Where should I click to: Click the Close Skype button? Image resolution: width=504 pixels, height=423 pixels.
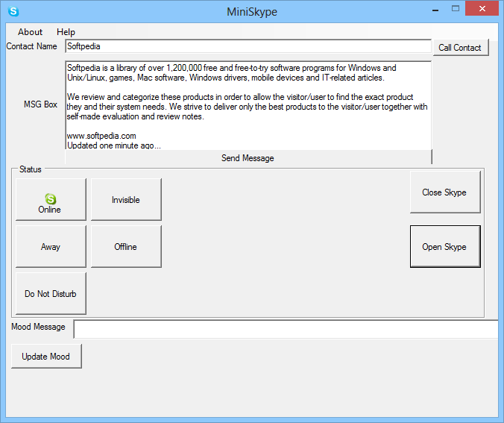pyautogui.click(x=445, y=192)
